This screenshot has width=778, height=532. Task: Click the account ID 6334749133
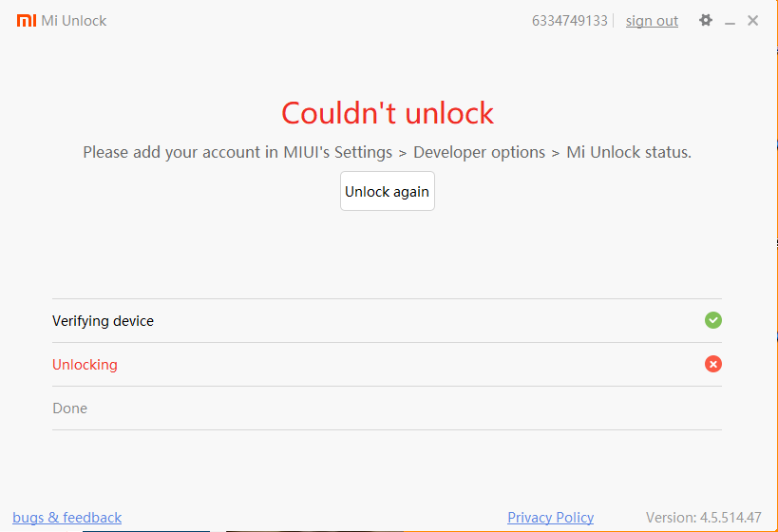click(x=569, y=21)
